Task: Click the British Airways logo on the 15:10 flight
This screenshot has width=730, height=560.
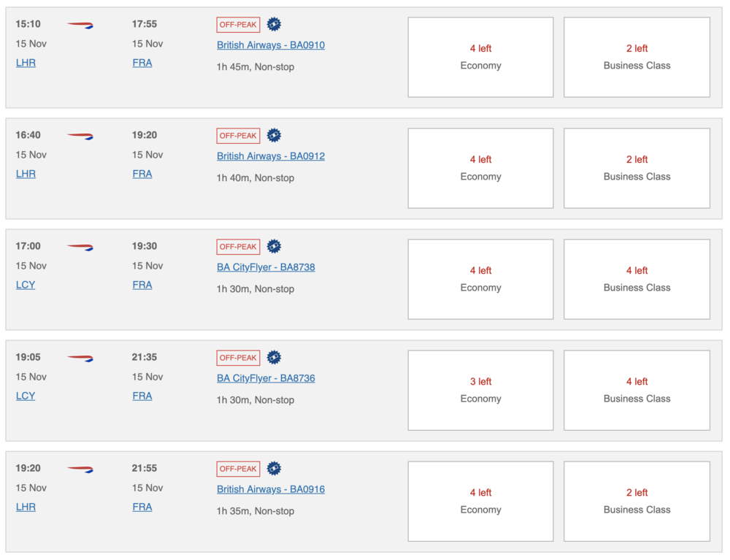Action: pos(80,25)
